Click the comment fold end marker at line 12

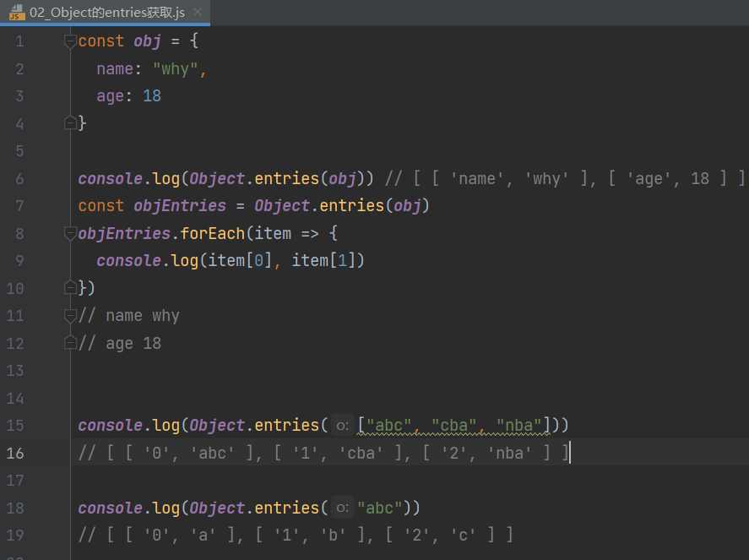70,343
